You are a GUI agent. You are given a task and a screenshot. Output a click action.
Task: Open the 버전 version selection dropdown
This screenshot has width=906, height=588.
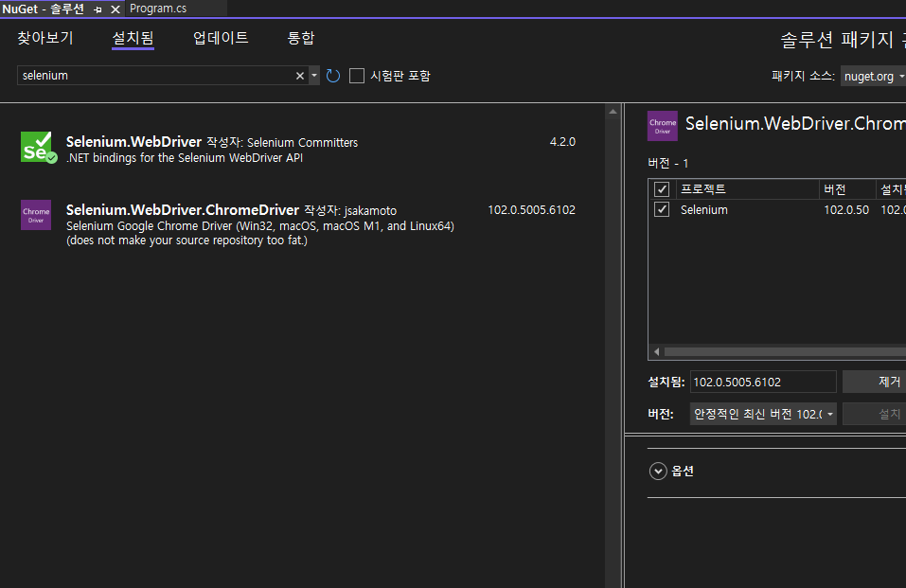coord(763,414)
